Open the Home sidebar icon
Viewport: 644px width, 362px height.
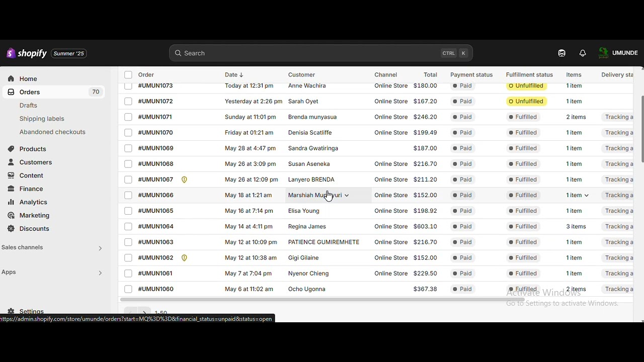(x=11, y=79)
